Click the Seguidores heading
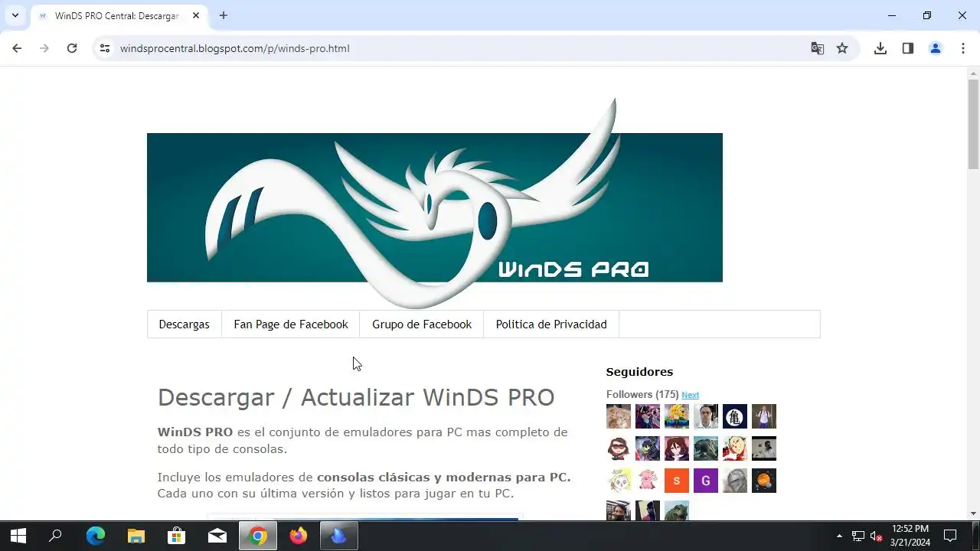This screenshot has width=980, height=551. point(639,372)
